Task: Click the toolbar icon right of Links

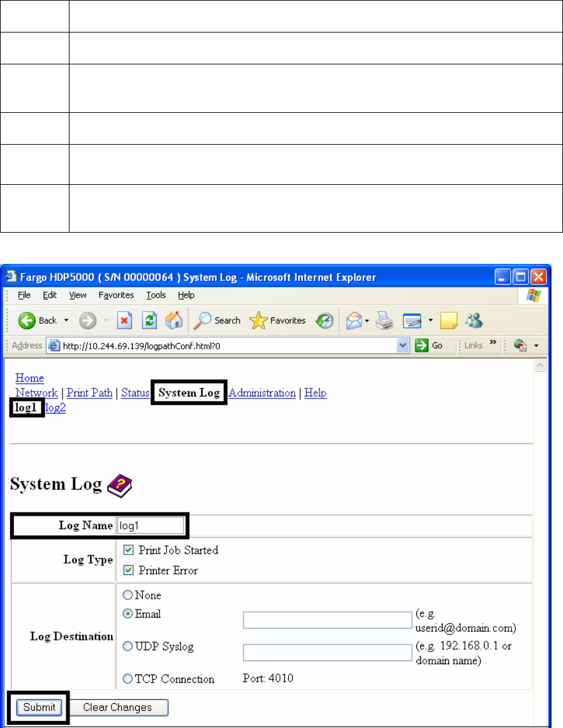Action: point(520,346)
